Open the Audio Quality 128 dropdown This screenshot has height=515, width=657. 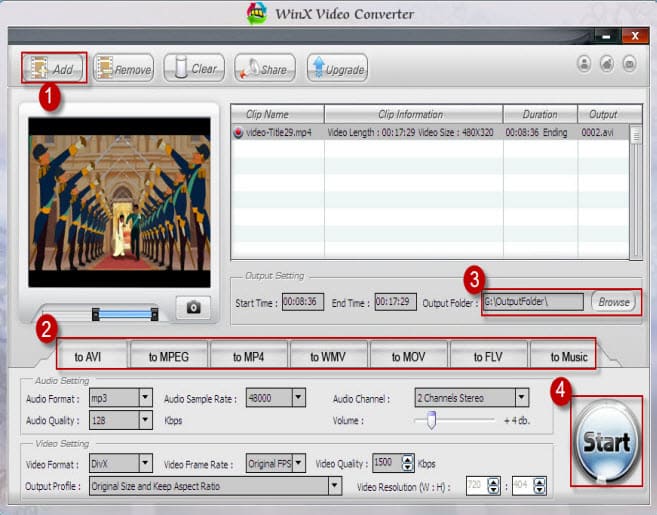click(145, 419)
